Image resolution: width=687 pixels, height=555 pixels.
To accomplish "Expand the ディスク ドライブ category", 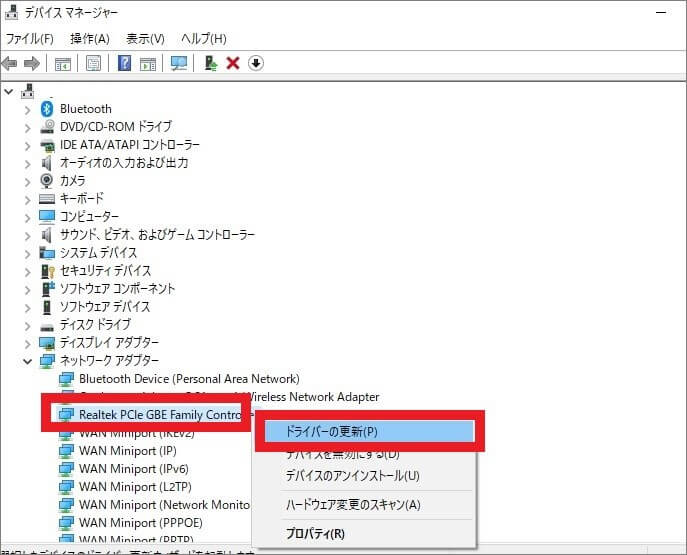I will click(27, 326).
